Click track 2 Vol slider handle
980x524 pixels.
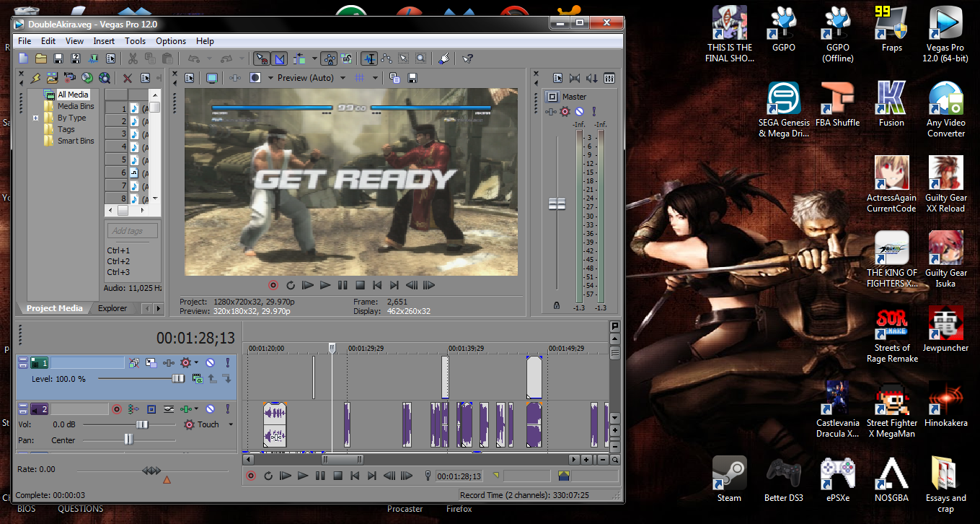(142, 424)
